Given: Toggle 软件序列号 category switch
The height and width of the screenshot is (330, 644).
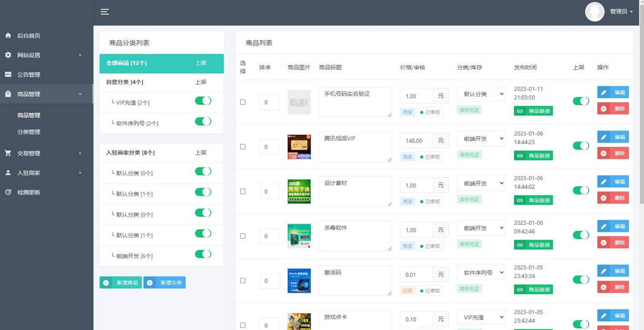Looking at the screenshot, I should (203, 121).
